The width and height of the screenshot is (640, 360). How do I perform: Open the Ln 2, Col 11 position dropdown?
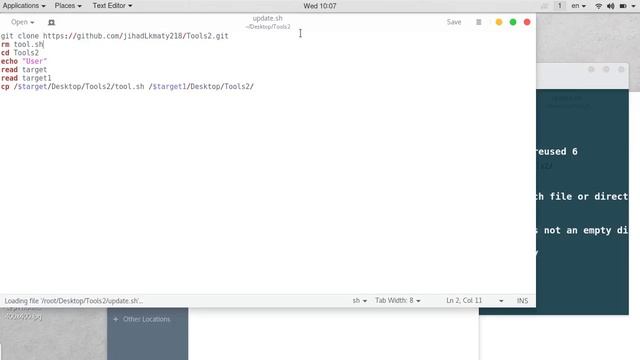coord(474,300)
